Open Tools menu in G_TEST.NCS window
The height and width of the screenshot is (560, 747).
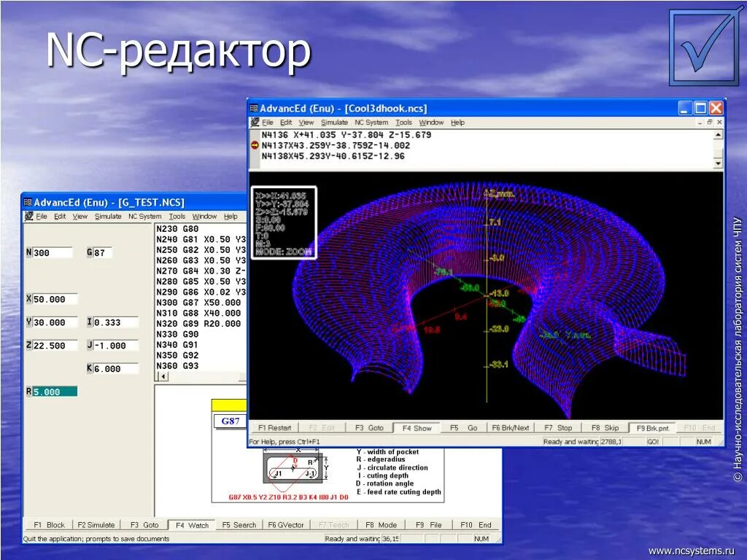coord(177,216)
